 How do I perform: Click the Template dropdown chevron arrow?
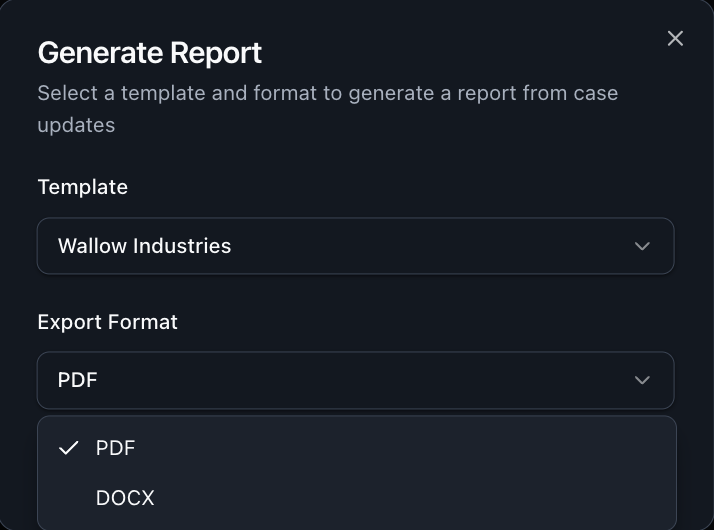click(642, 246)
